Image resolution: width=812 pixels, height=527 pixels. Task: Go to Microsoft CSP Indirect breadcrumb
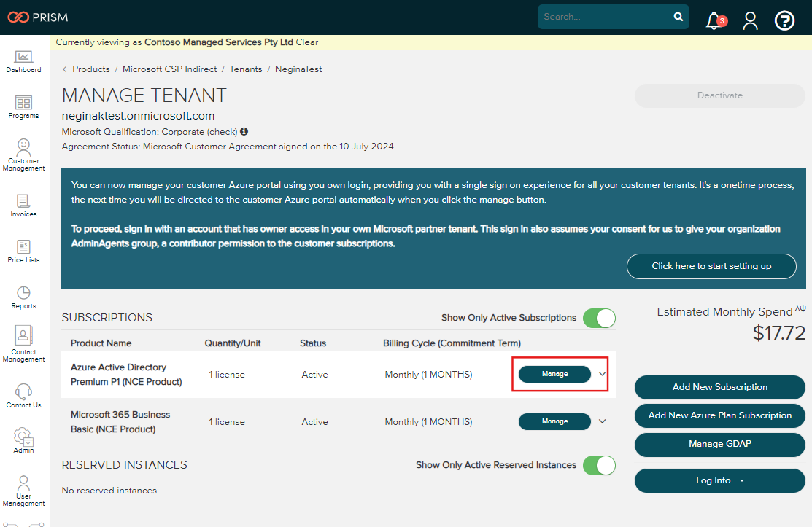pos(169,69)
